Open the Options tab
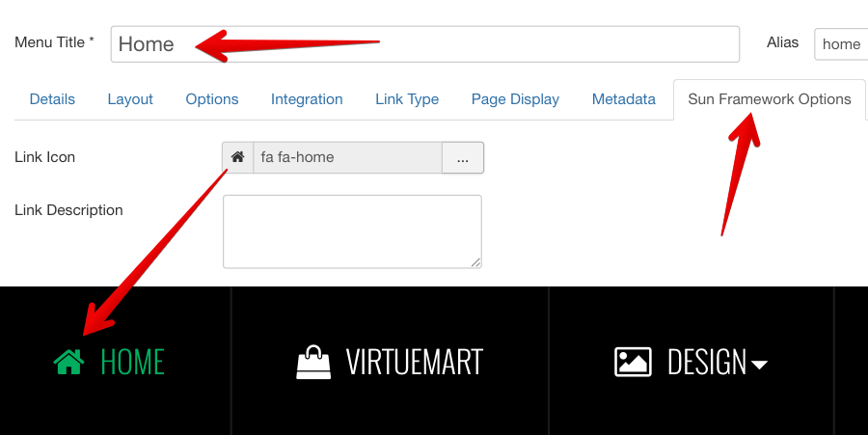This screenshot has height=435, width=868. tap(212, 99)
